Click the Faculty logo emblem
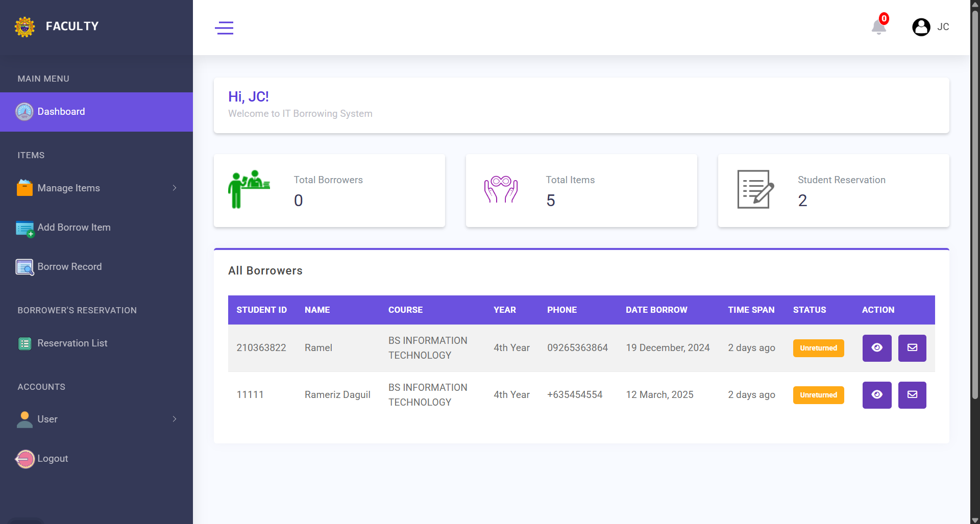Image resolution: width=980 pixels, height=524 pixels. [24, 27]
